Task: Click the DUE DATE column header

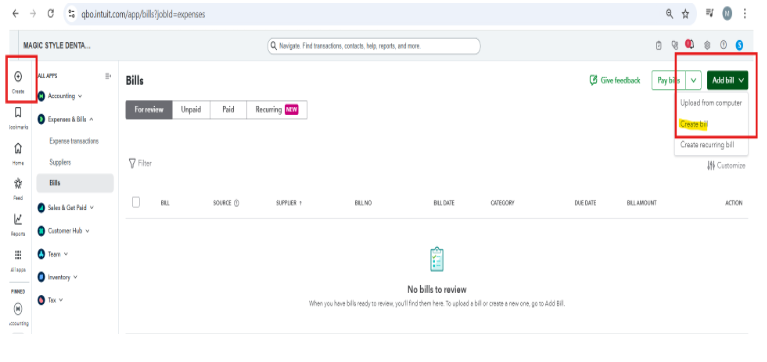Action: [x=585, y=203]
